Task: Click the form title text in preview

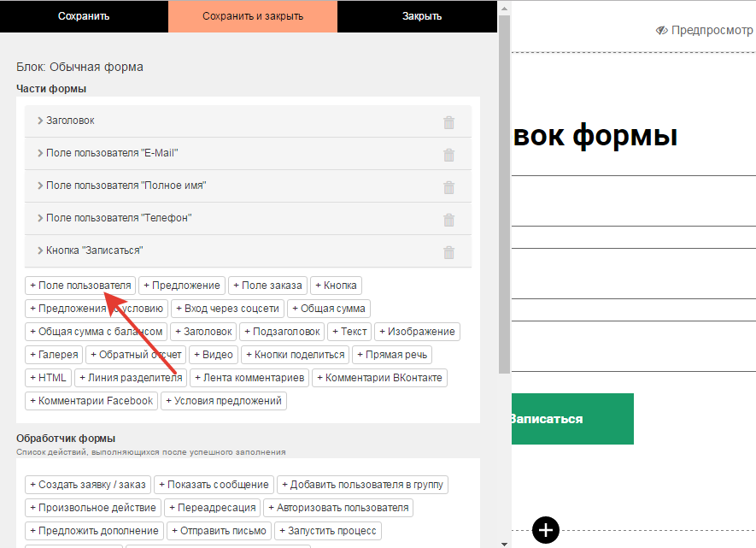Action: (595, 136)
